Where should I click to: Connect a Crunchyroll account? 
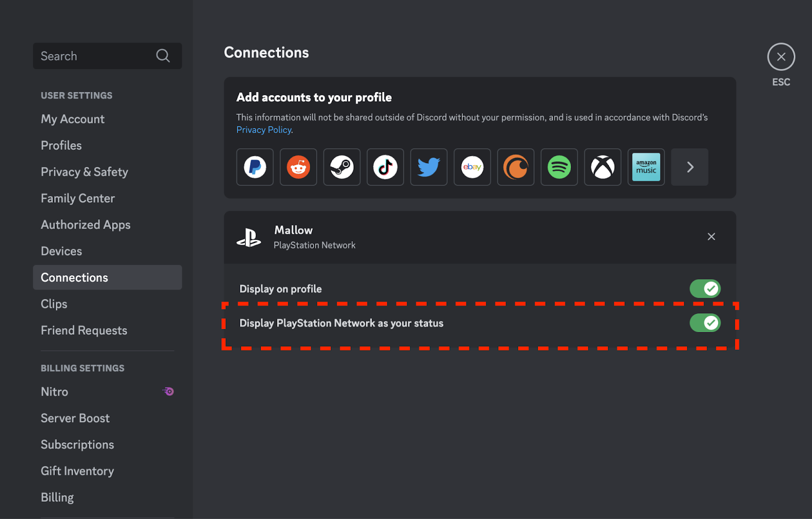pyautogui.click(x=516, y=167)
